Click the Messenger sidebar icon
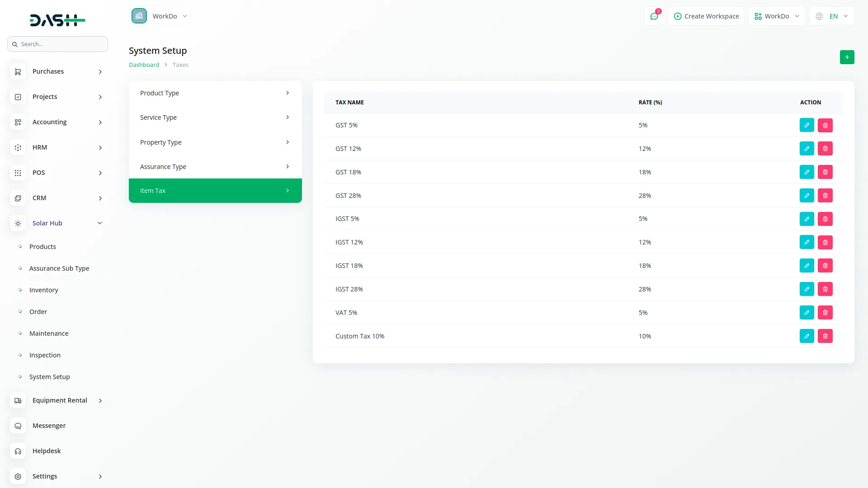Screen dimensions: 868x488 point(18,426)
